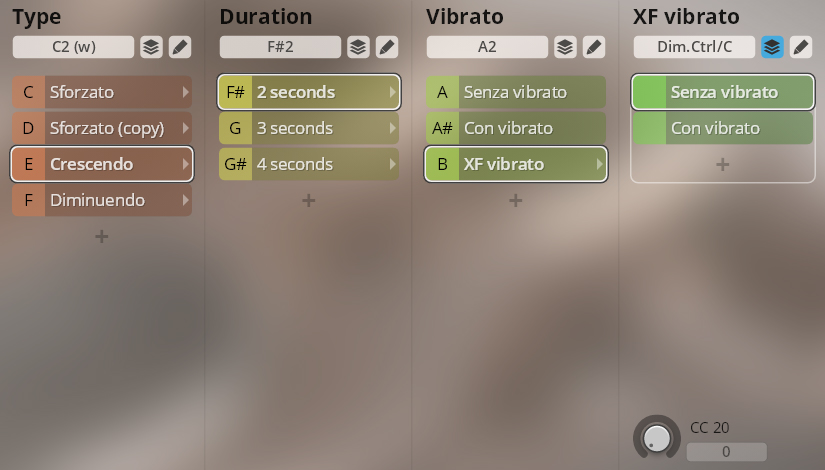Click the pencil edit icon for XF vibrato
Viewport: 825px width, 470px height.
[x=800, y=47]
